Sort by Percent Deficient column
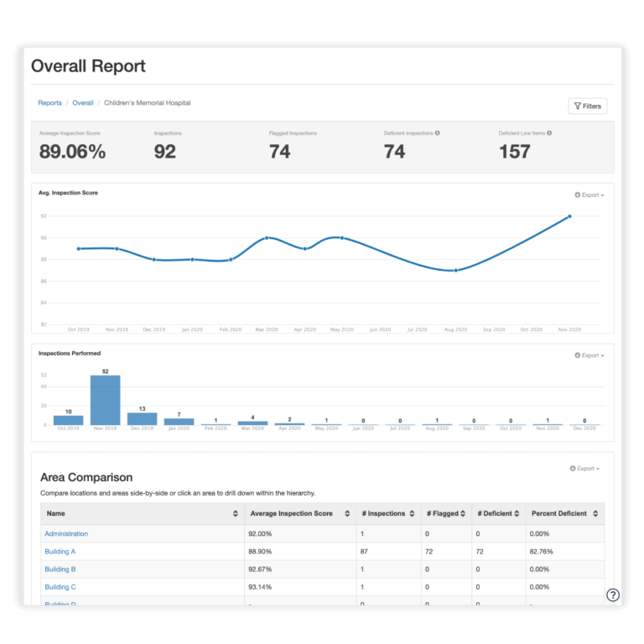The height and width of the screenshot is (644, 644). tap(595, 514)
